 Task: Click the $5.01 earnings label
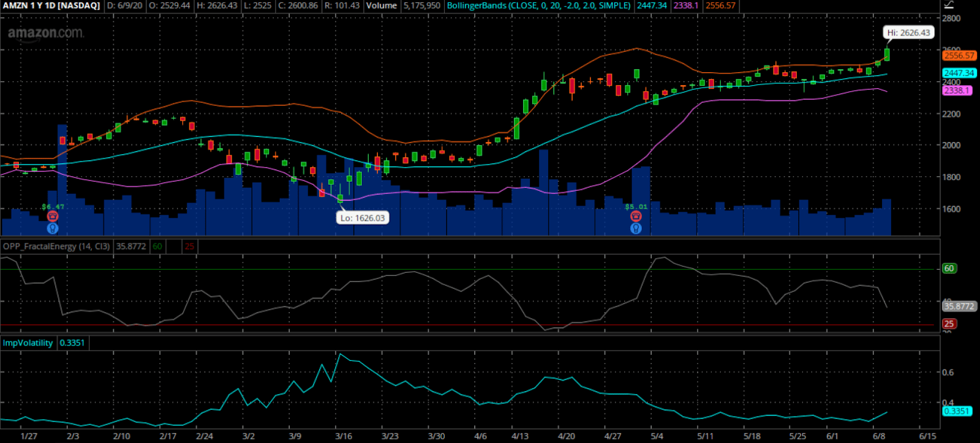coord(636,207)
